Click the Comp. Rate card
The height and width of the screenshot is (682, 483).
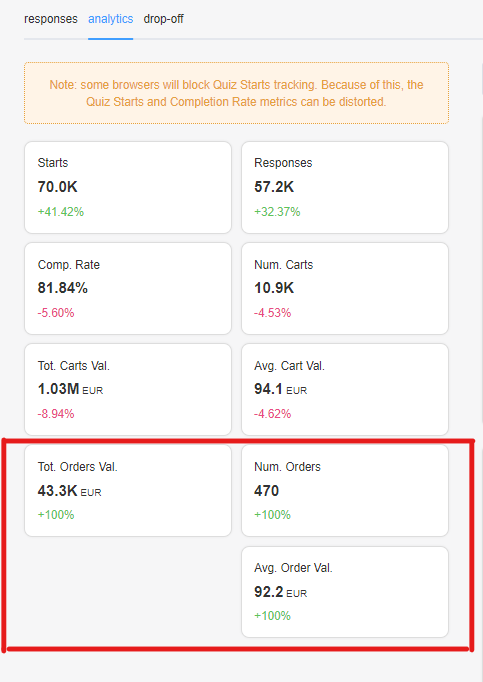(x=128, y=289)
